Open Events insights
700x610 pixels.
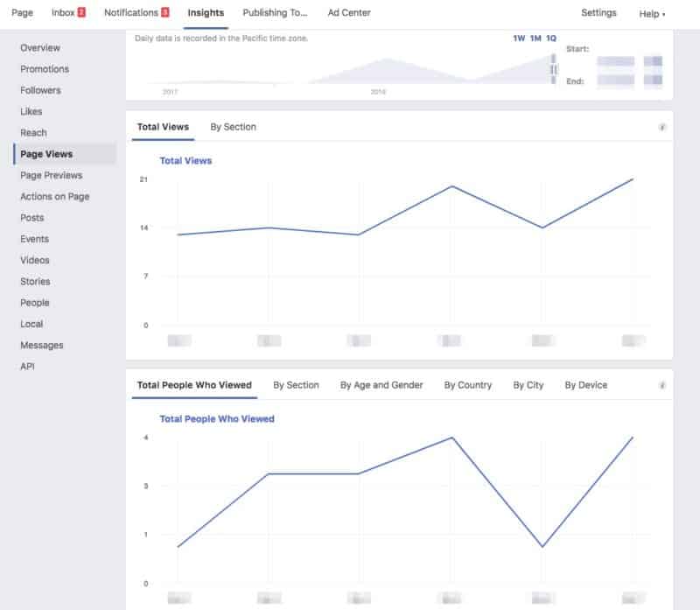point(34,239)
